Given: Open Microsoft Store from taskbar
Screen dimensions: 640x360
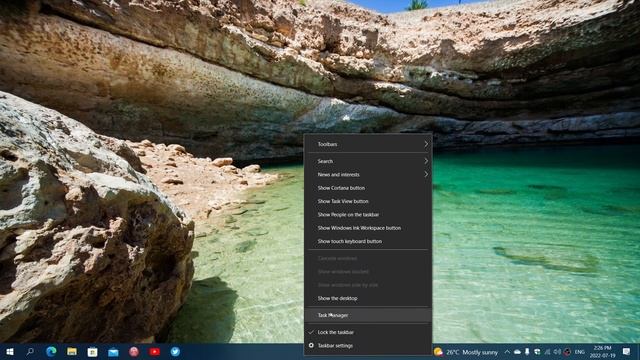Looking at the screenshot, I should (93, 351).
